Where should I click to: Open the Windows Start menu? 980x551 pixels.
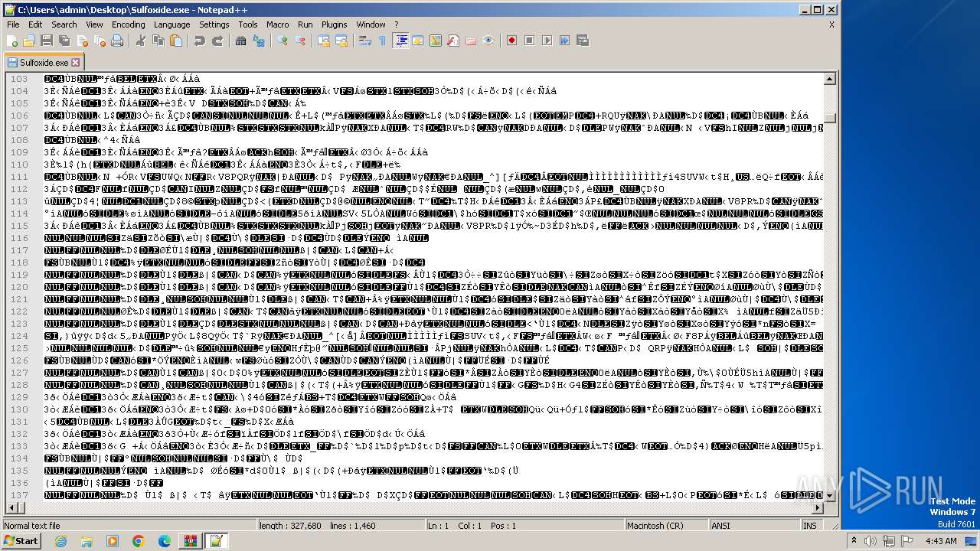[21, 541]
